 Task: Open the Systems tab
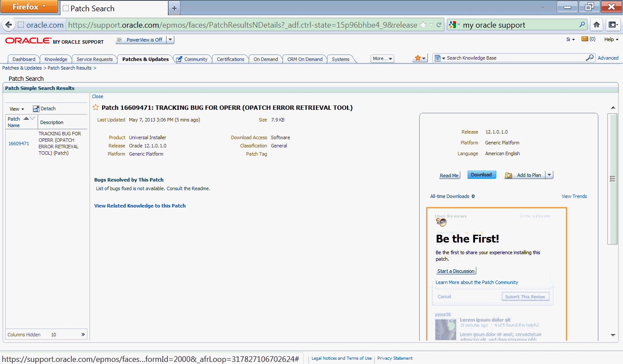340,59
